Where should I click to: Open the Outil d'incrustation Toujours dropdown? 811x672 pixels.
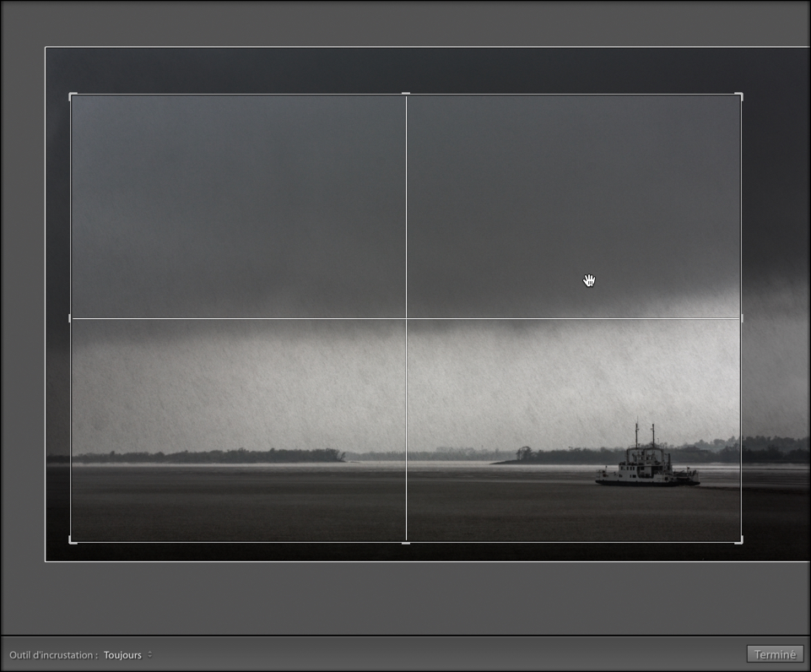(x=127, y=655)
